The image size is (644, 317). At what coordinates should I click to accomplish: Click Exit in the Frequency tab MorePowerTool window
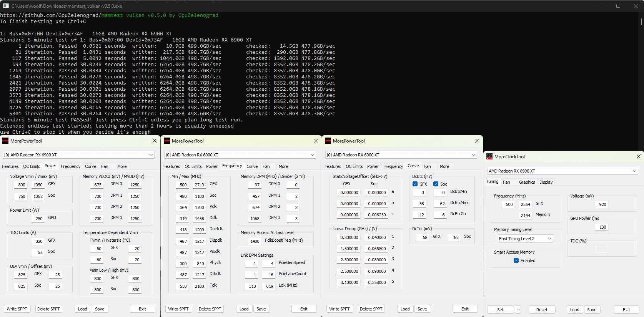304,309
